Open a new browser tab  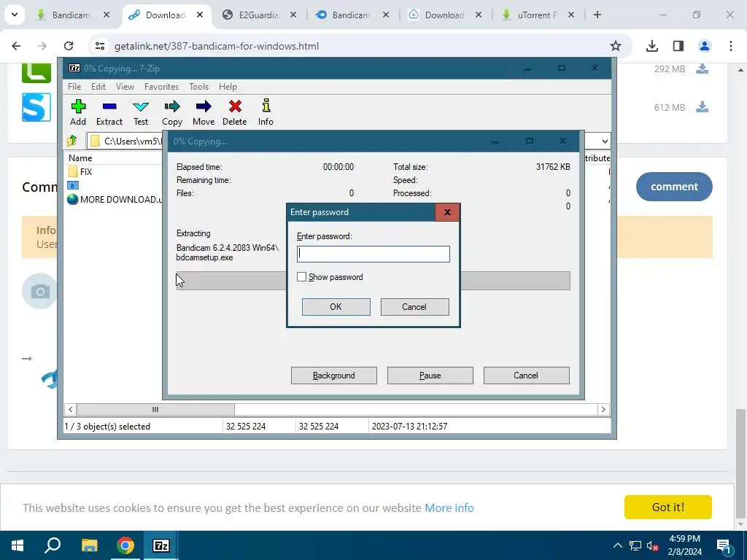[597, 15]
